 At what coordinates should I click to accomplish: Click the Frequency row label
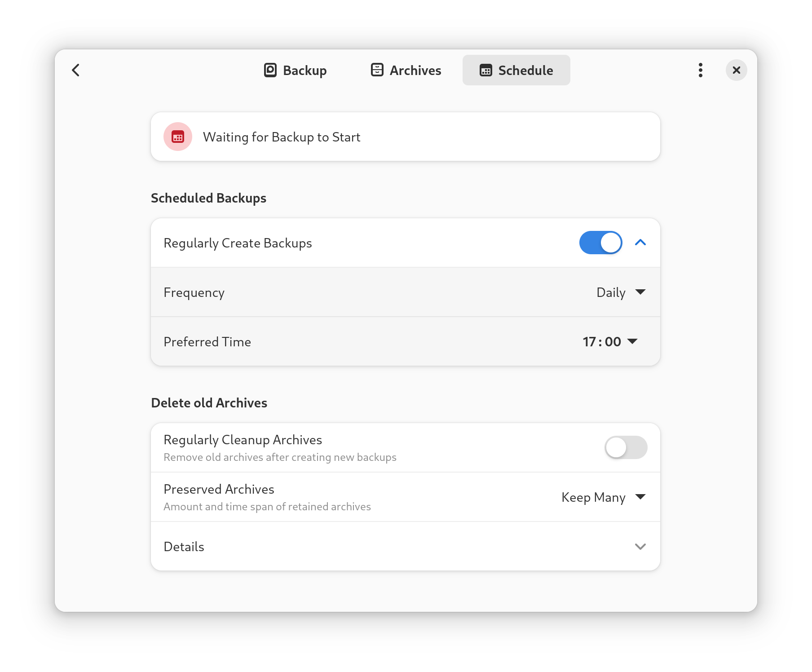pos(194,292)
